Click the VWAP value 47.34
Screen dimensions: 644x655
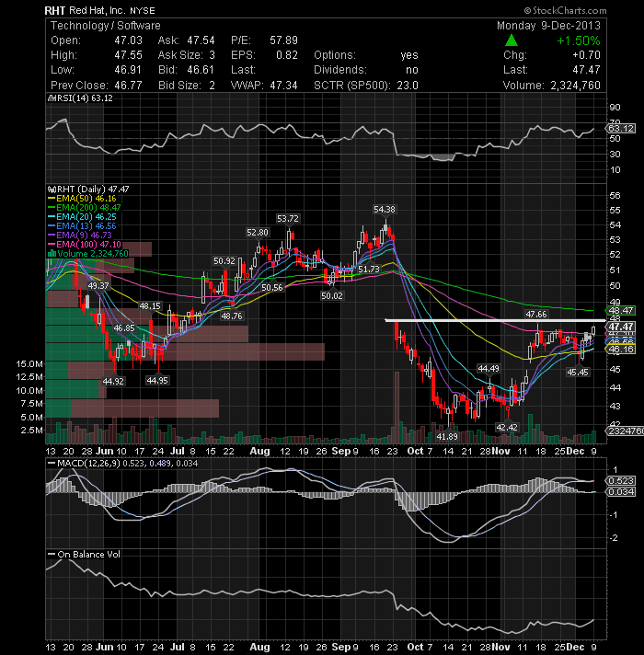point(283,86)
